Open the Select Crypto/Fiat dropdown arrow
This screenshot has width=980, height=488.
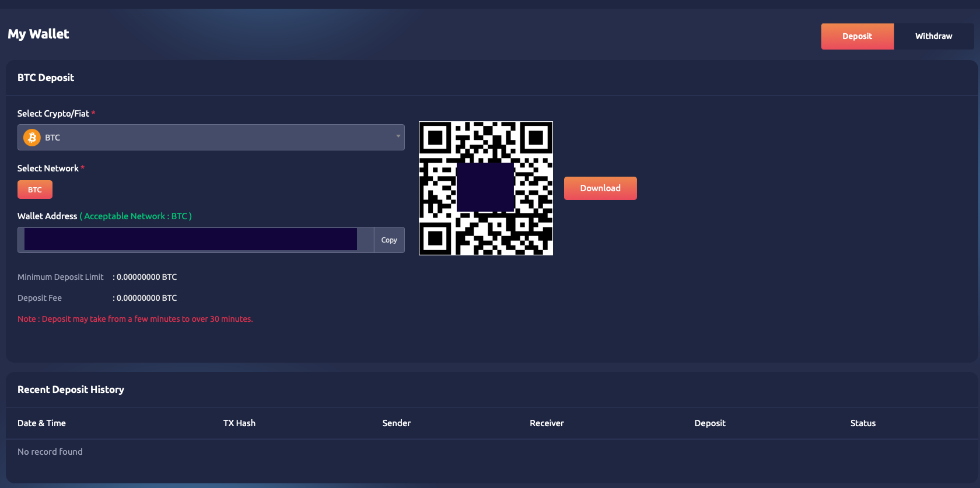(x=398, y=136)
